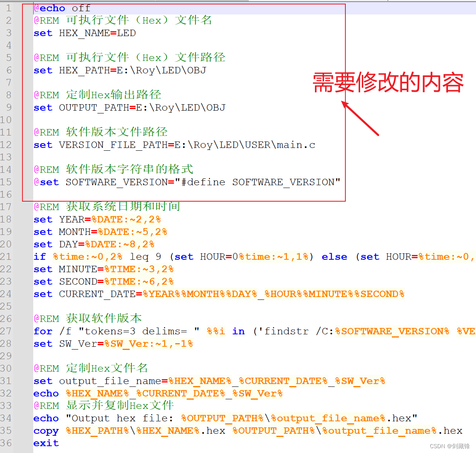Click 'set SW_Ver=%SW_Ver:~1,-1%' line
Screen dimensions: 476x453
coord(113,344)
